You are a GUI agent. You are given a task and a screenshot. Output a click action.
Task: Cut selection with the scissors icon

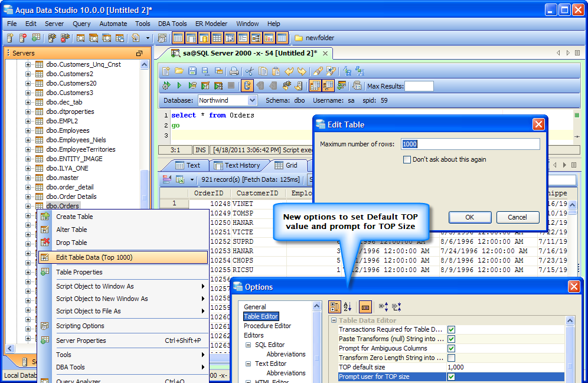click(249, 71)
